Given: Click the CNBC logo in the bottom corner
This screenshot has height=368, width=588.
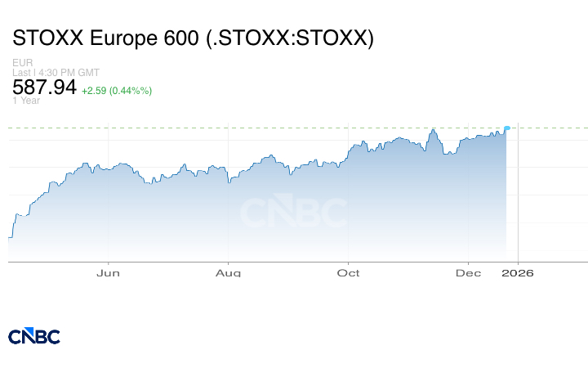Looking at the screenshot, I should click(34, 336).
